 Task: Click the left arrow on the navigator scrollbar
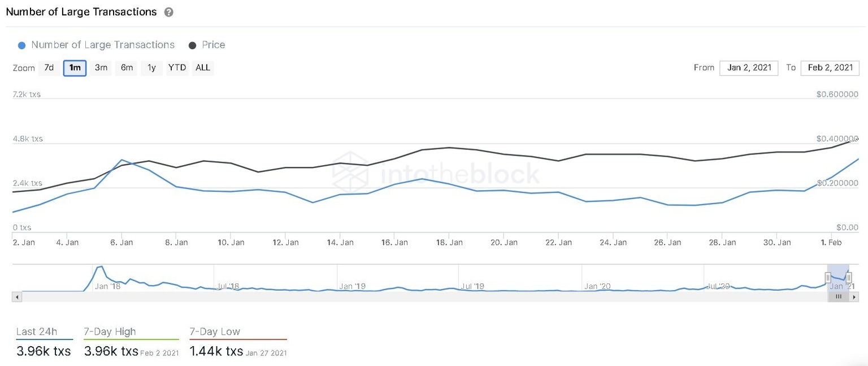coord(16,296)
